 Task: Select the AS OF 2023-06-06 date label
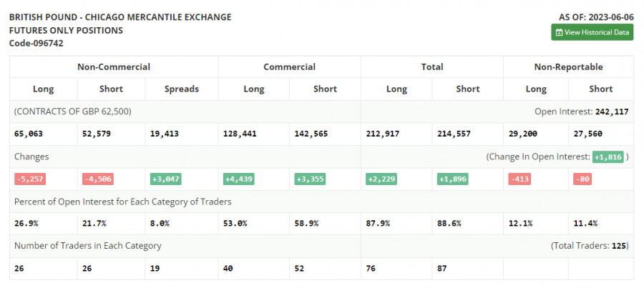click(x=596, y=16)
